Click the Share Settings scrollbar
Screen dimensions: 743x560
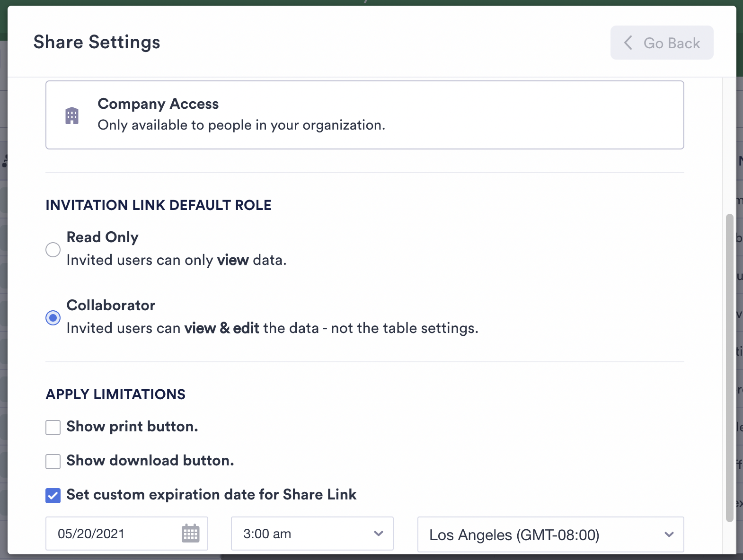click(x=729, y=368)
